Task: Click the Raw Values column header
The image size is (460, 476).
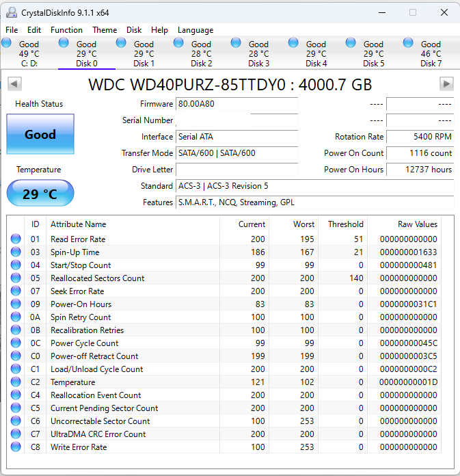Action: (x=418, y=224)
